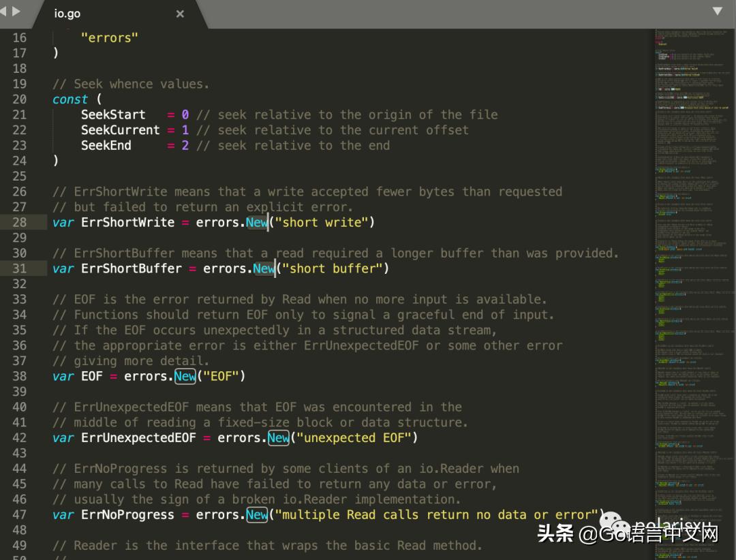Open the tab list dropdown arrow

717,11
